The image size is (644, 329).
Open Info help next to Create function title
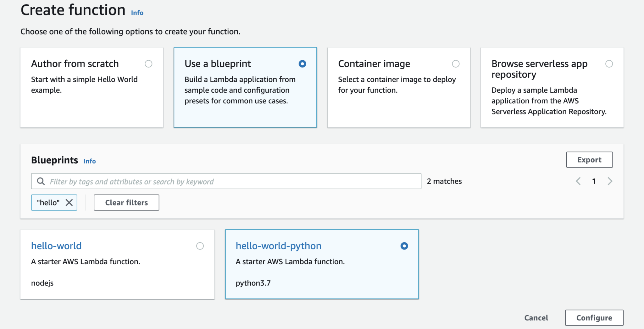[136, 13]
